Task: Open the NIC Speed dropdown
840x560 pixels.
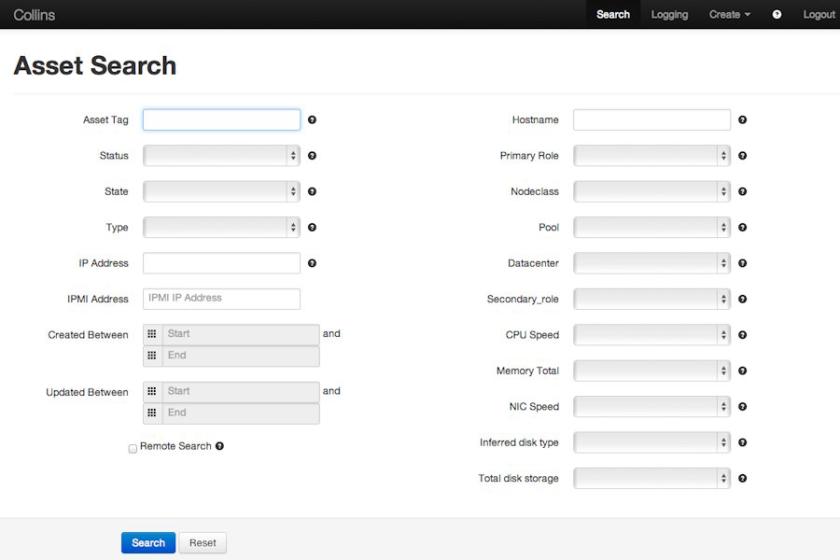Action: (651, 407)
